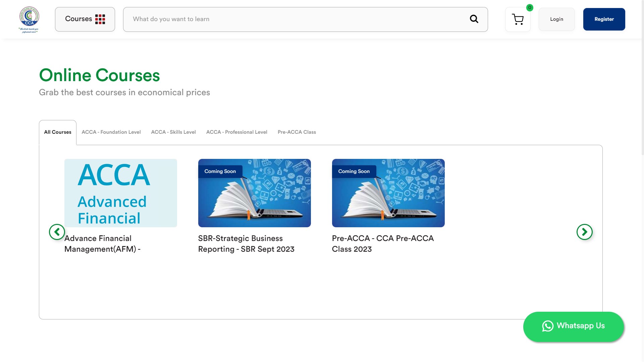
Task: Open ACCA - Professional Level tab
Action: click(236, 132)
